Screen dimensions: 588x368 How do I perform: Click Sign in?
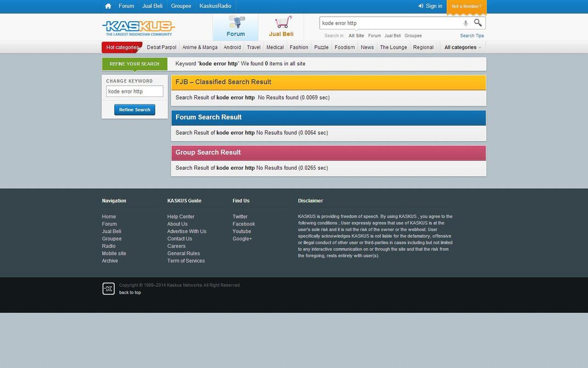(x=430, y=6)
